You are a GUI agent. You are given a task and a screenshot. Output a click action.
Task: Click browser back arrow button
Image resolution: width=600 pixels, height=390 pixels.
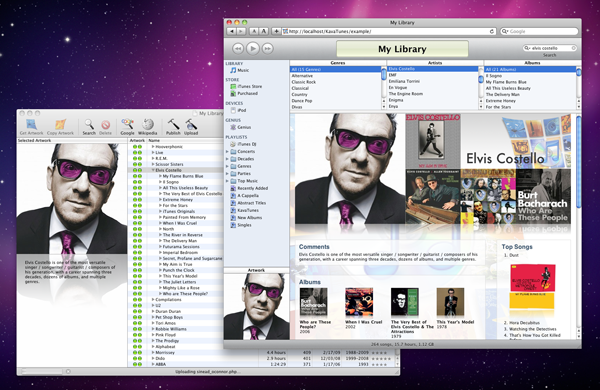(x=232, y=31)
